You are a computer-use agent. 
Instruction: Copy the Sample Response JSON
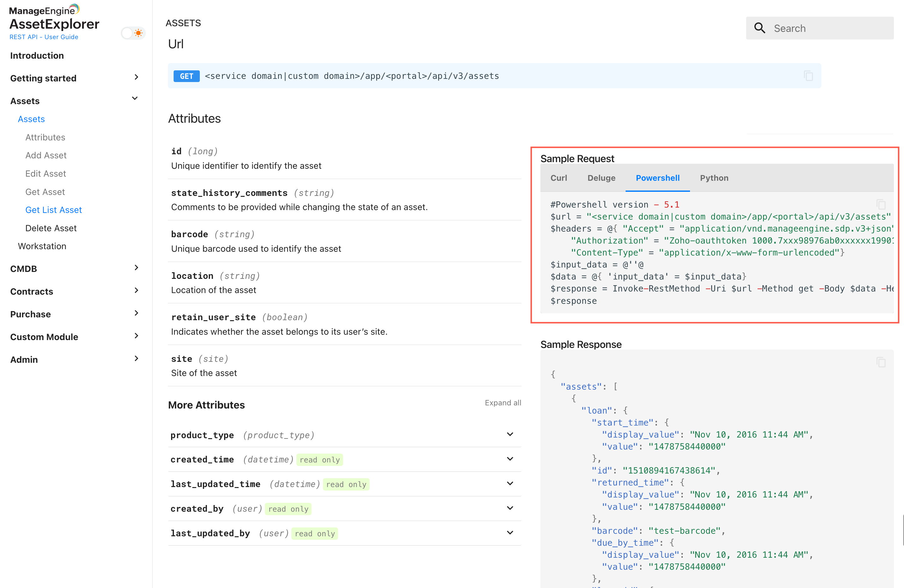pyautogui.click(x=881, y=362)
